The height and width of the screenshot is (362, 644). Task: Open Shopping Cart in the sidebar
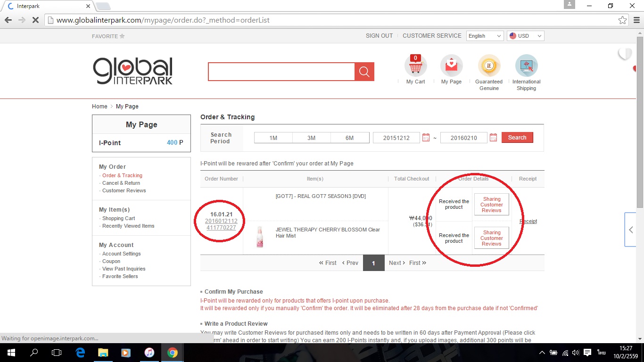coord(119,218)
